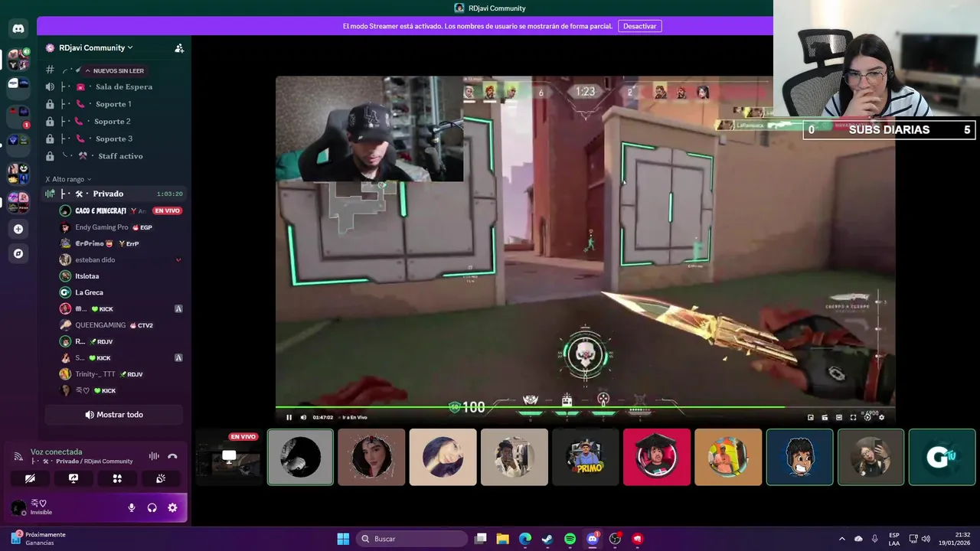Pop out the stream player window

(811, 417)
